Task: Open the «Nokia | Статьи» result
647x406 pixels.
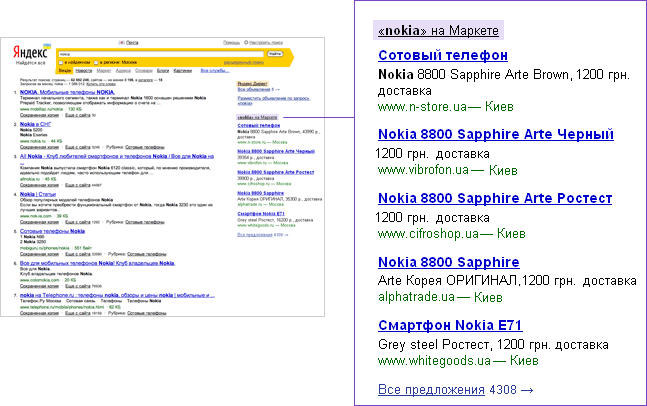Action: click(x=38, y=194)
